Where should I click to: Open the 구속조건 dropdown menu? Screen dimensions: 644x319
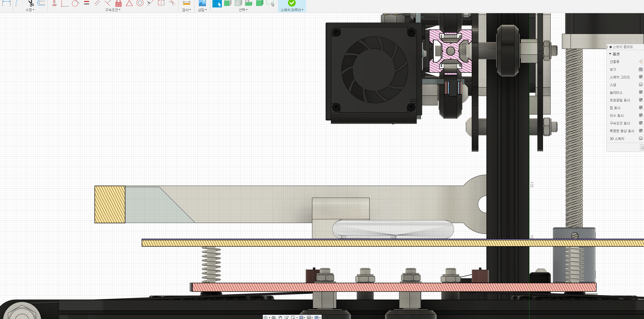click(112, 10)
